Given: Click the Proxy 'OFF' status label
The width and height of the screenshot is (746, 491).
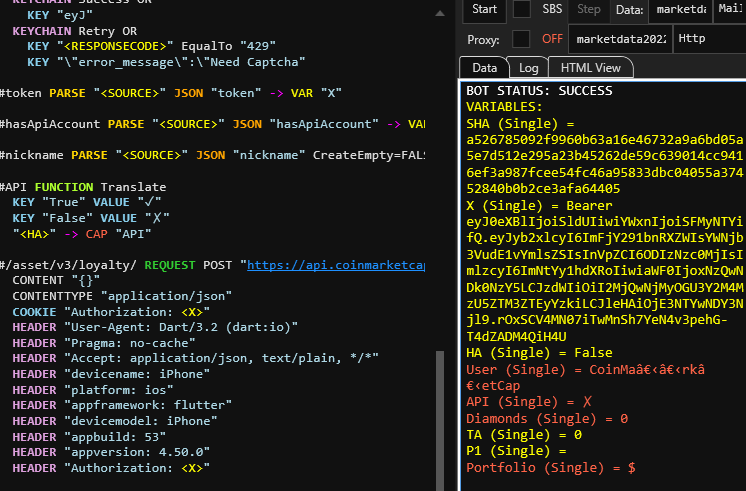Looking at the screenshot, I should pos(552,39).
